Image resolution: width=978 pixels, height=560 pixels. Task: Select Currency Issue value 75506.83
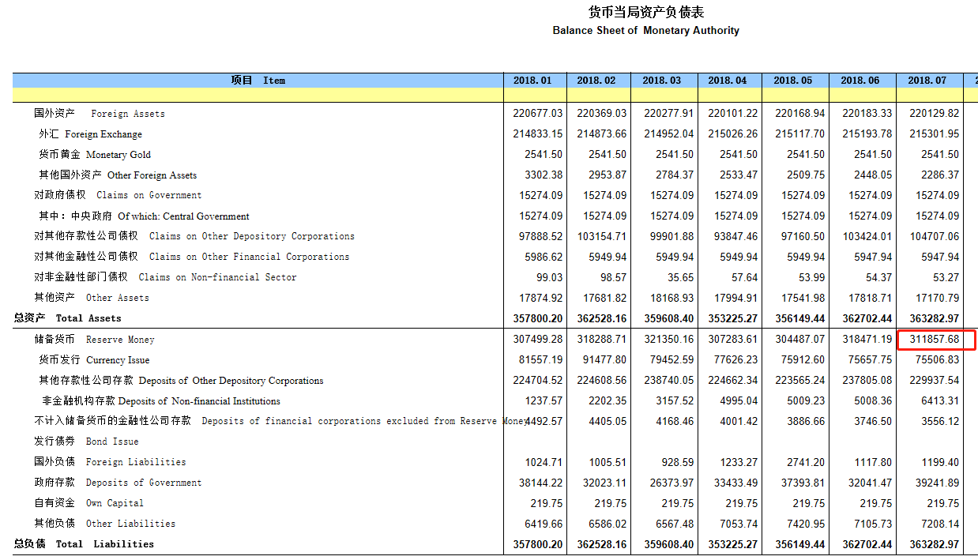(938, 360)
